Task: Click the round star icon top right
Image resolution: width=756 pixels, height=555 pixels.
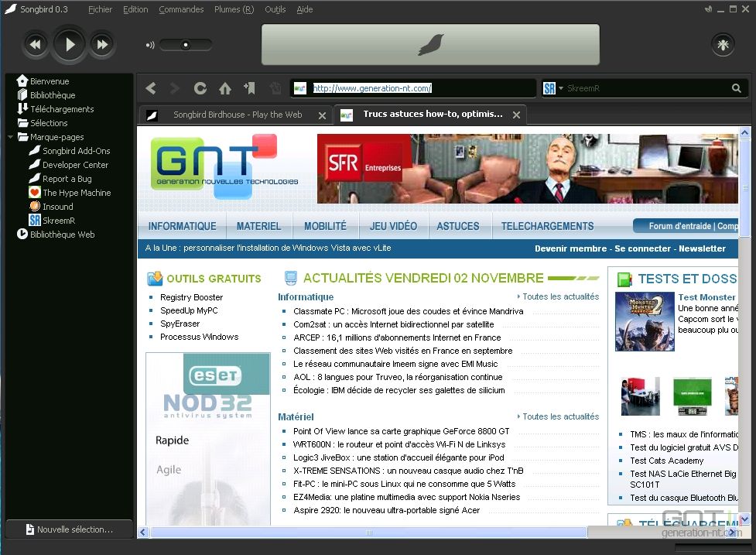Action: coord(723,44)
